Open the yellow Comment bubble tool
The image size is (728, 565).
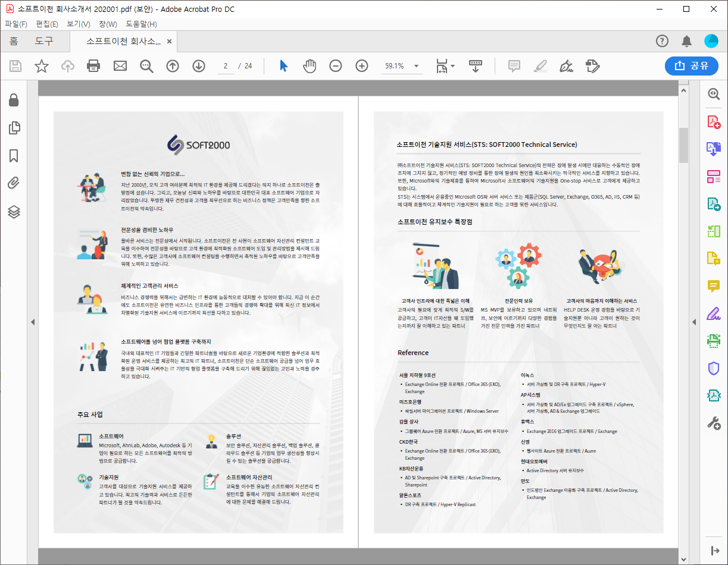(x=713, y=286)
